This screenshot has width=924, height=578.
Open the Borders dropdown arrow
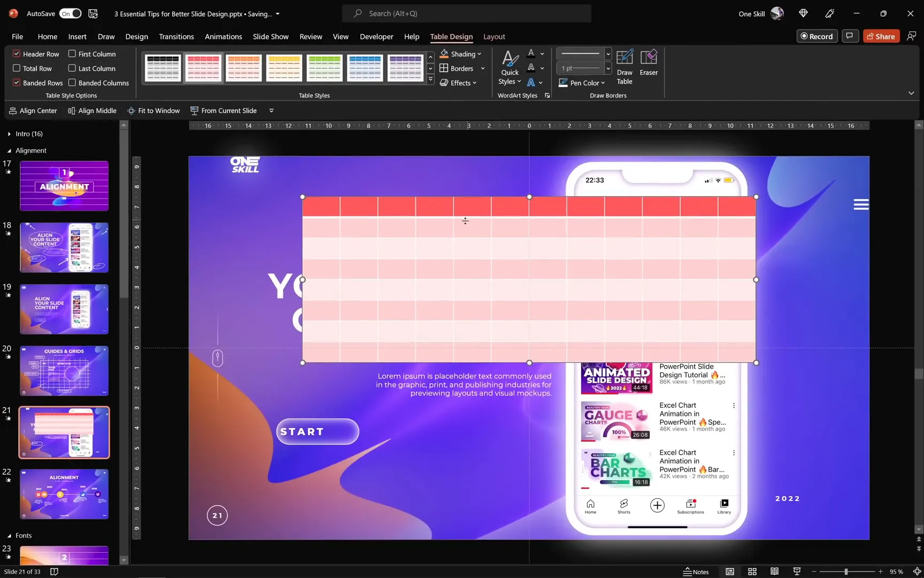[x=483, y=68]
